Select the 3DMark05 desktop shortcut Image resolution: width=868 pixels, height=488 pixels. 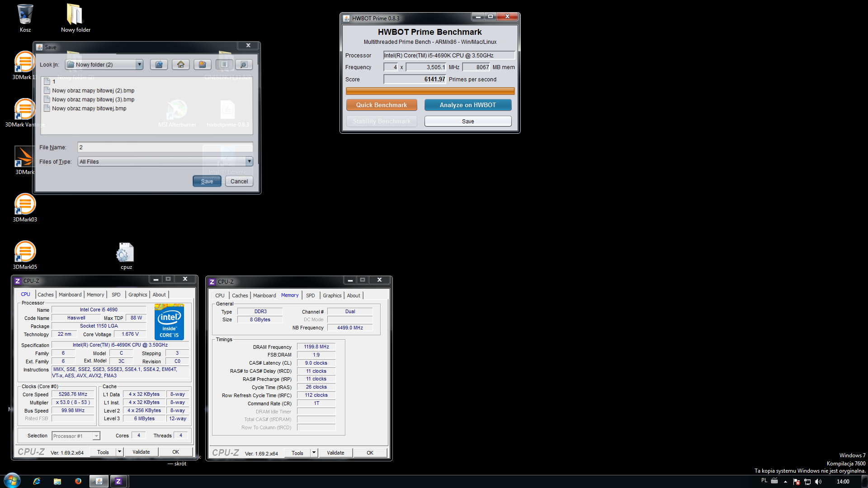25,255
